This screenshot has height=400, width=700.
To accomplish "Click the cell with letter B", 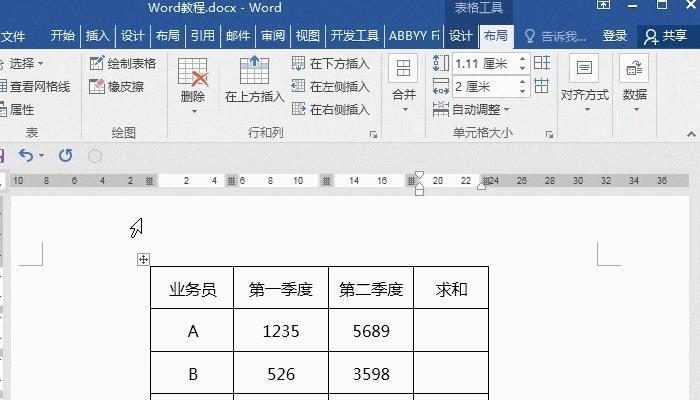I will pyautogui.click(x=192, y=373).
